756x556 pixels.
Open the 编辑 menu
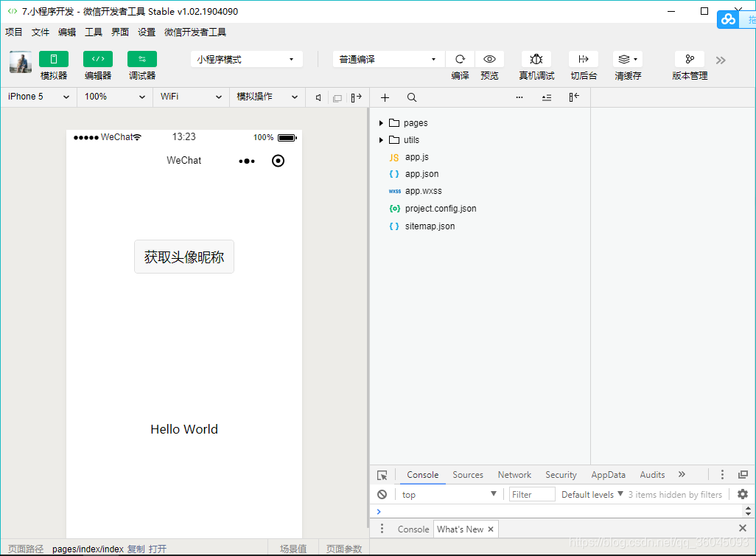[x=67, y=32]
